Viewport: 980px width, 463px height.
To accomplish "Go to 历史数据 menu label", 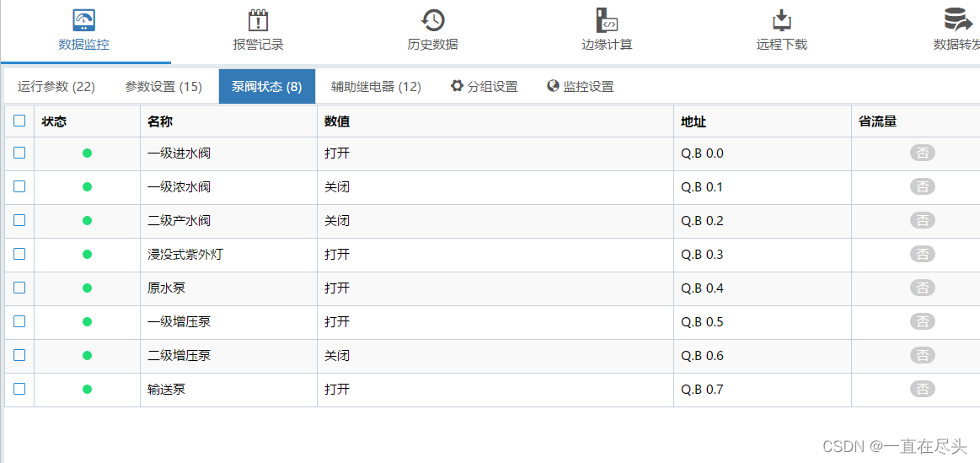I will click(432, 45).
